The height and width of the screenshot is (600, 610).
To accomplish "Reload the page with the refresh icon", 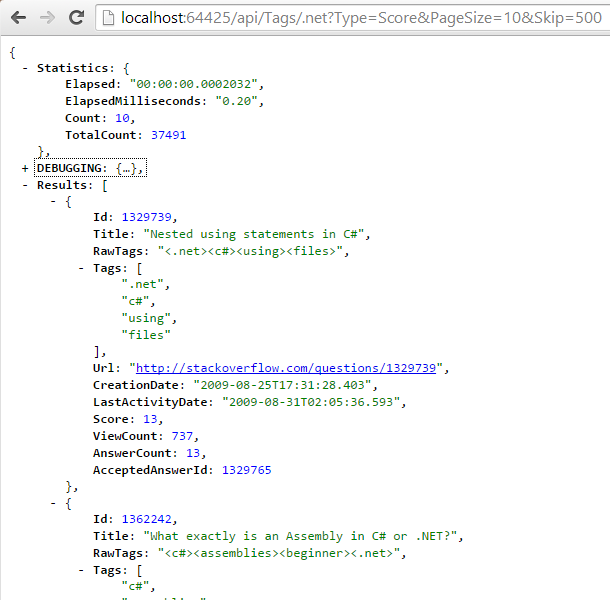I will pos(77,18).
